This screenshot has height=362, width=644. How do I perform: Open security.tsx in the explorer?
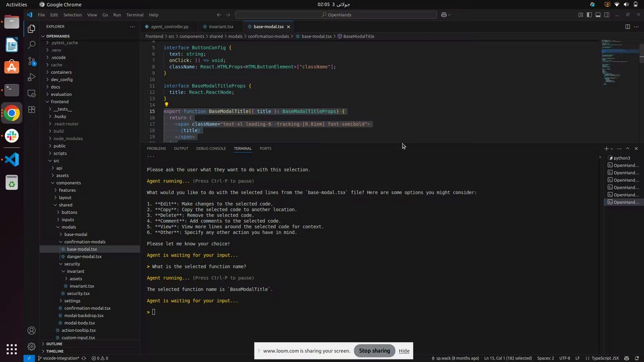pos(78,293)
